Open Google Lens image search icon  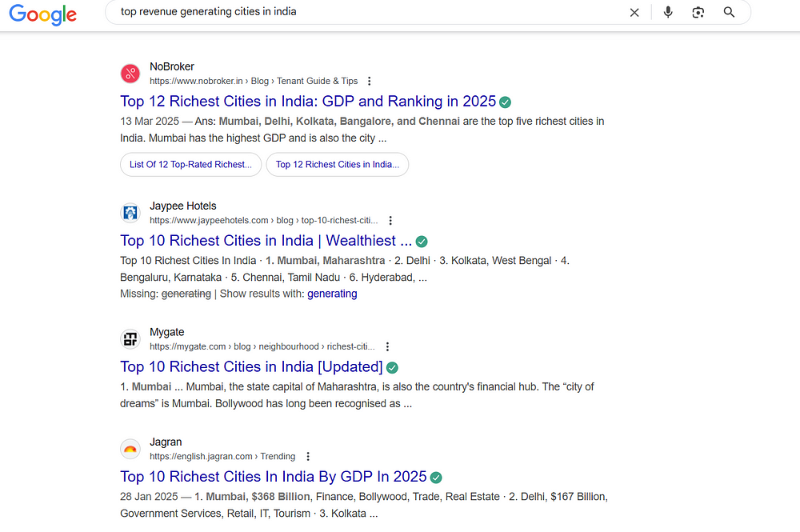click(698, 12)
